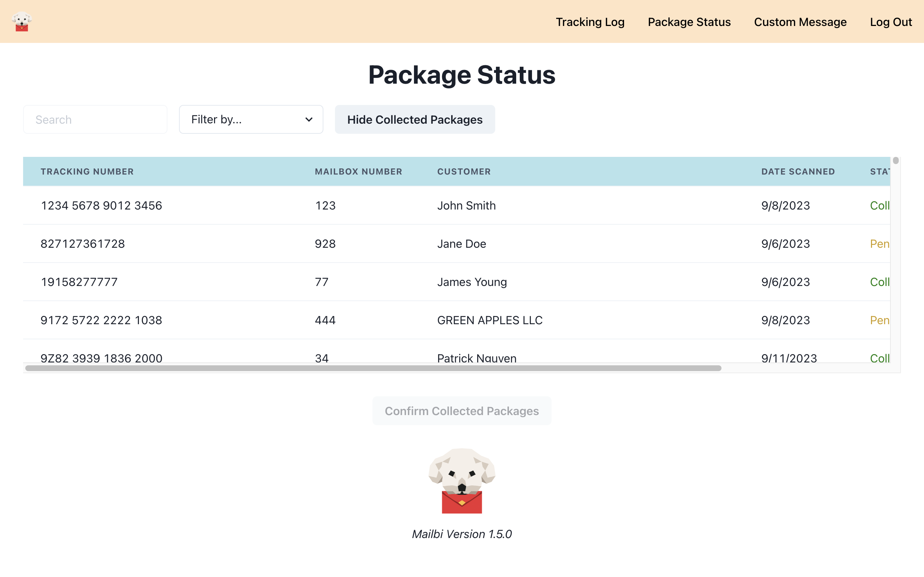Toggle Hide Collected Packages button
The image size is (924, 577).
415,119
